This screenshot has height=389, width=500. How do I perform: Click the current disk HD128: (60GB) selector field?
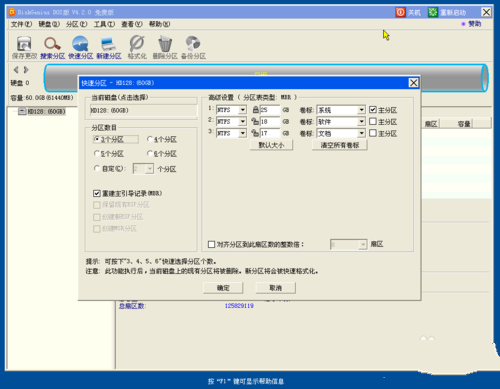coord(143,110)
